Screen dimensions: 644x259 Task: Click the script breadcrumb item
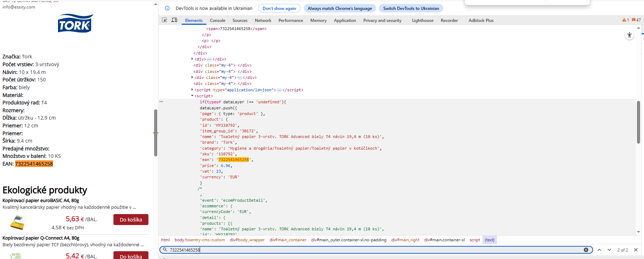tap(475, 240)
